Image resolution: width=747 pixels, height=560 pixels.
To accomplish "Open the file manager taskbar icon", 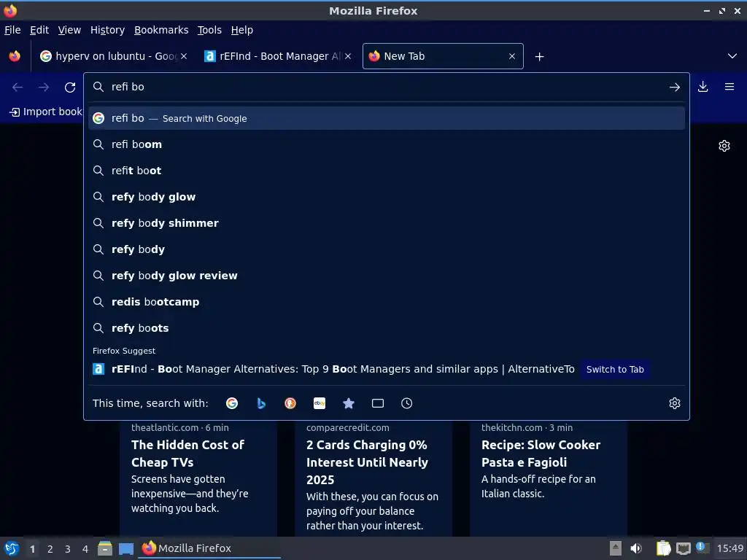I will [105, 548].
